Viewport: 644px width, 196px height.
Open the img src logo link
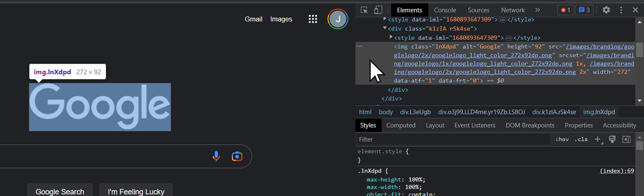coord(514,51)
